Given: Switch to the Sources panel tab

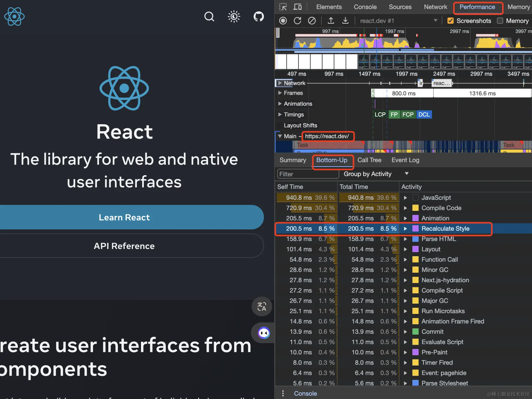Looking at the screenshot, I should [x=400, y=7].
